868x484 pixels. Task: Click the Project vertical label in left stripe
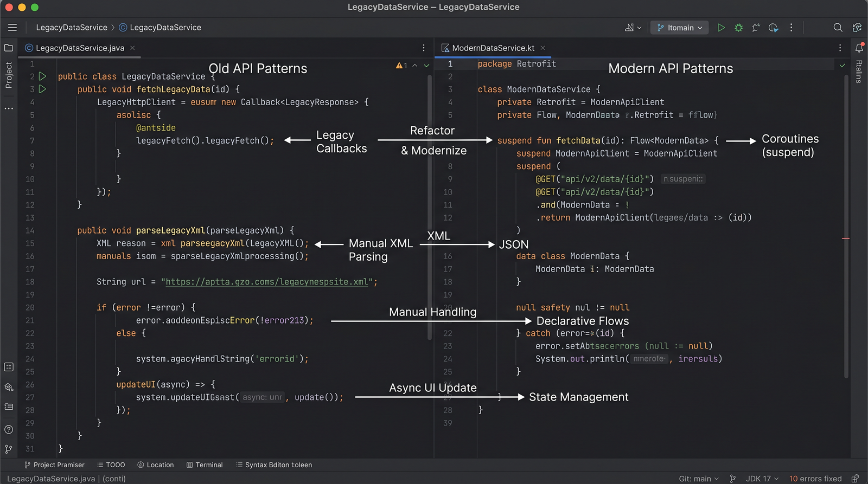point(9,75)
